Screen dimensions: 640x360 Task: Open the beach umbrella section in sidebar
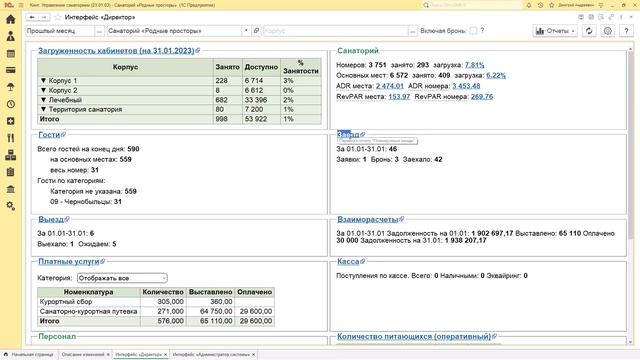pos(11,87)
